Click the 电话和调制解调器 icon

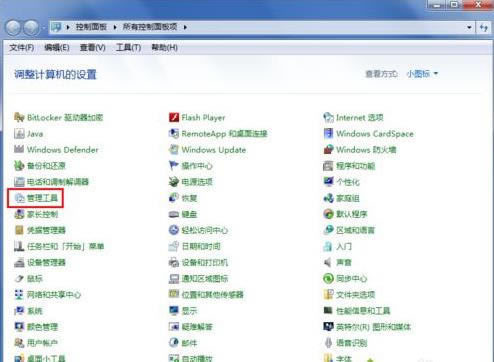[19, 182]
